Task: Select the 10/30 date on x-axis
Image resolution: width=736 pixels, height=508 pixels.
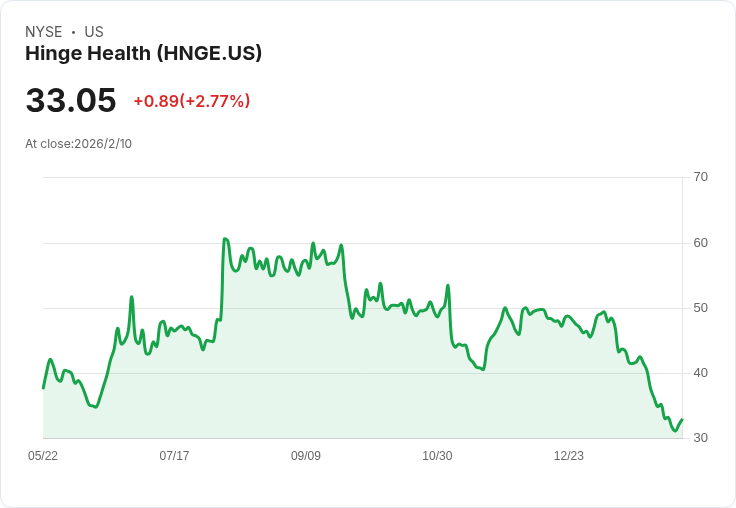Action: click(437, 456)
